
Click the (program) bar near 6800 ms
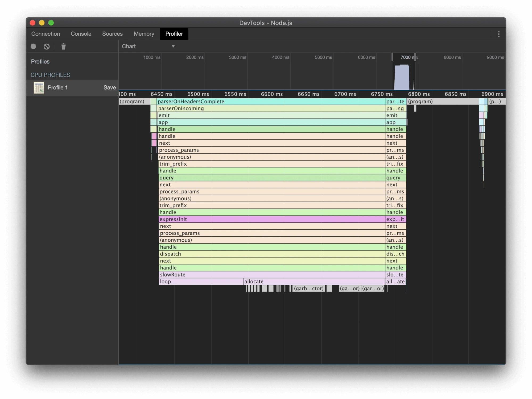[443, 102]
